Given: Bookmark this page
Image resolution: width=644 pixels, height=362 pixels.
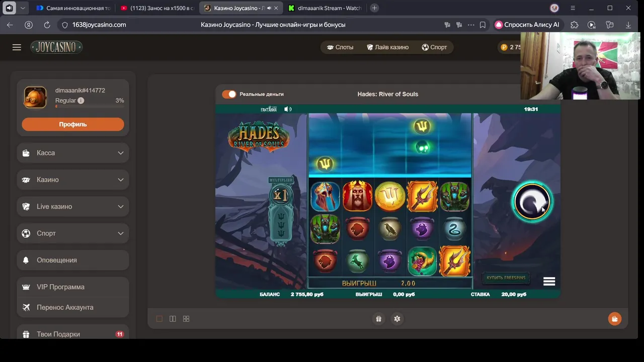Looking at the screenshot, I should pos(482,25).
